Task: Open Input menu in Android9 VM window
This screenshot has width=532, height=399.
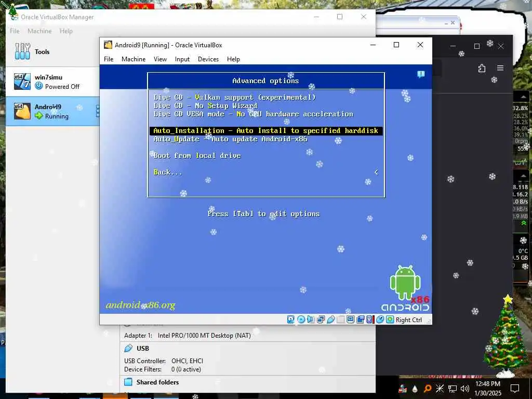Action: (x=182, y=59)
